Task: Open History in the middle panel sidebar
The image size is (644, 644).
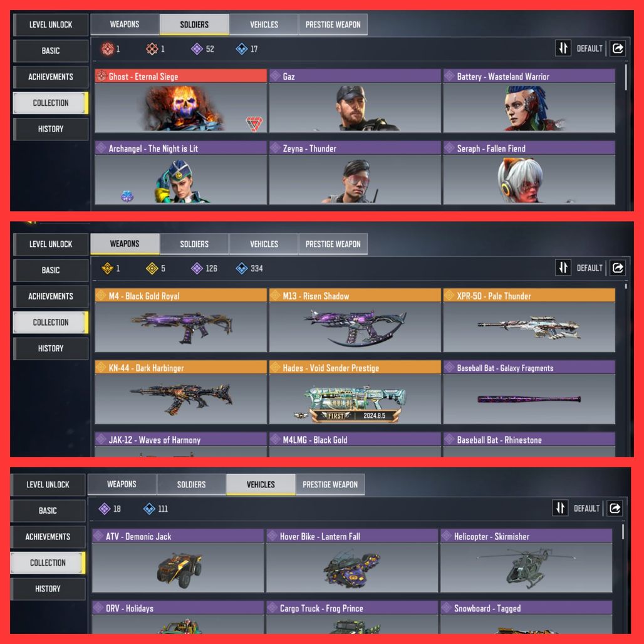Action: [51, 348]
